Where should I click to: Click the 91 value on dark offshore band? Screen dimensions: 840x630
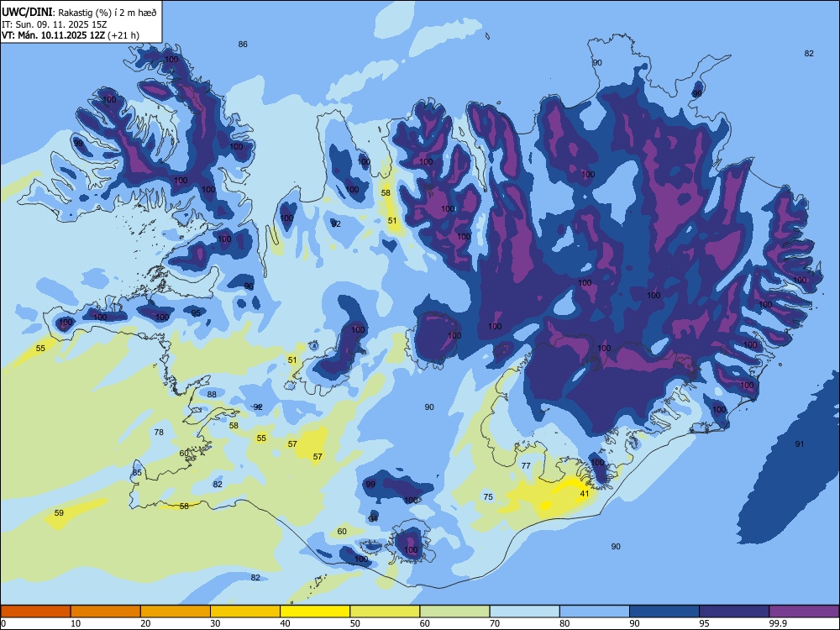pos(800,444)
